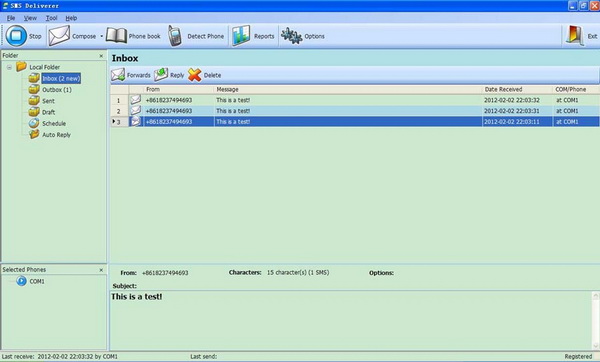The height and width of the screenshot is (362, 600).
Task: Open the Schedule folder
Action: pyautogui.click(x=54, y=124)
